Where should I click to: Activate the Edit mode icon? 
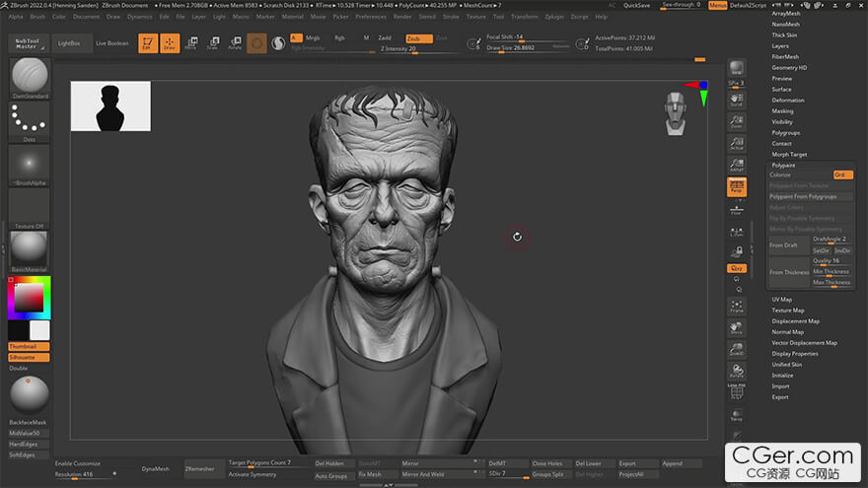[x=148, y=43]
